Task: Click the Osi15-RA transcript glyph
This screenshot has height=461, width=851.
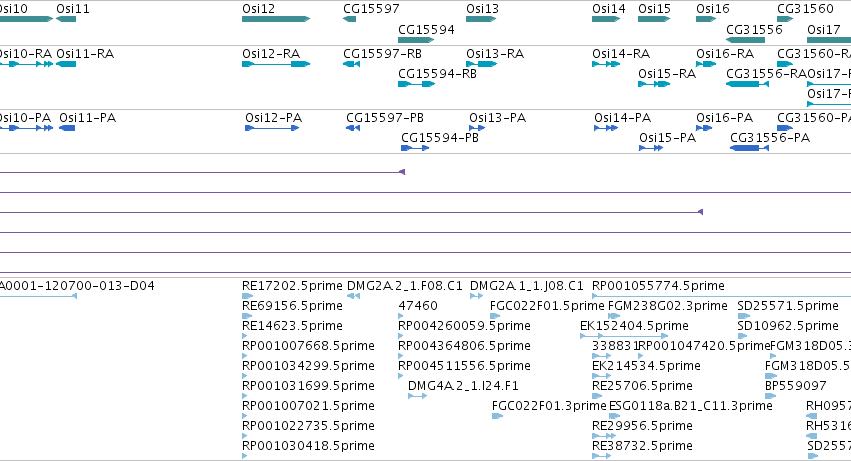Action: (654, 84)
